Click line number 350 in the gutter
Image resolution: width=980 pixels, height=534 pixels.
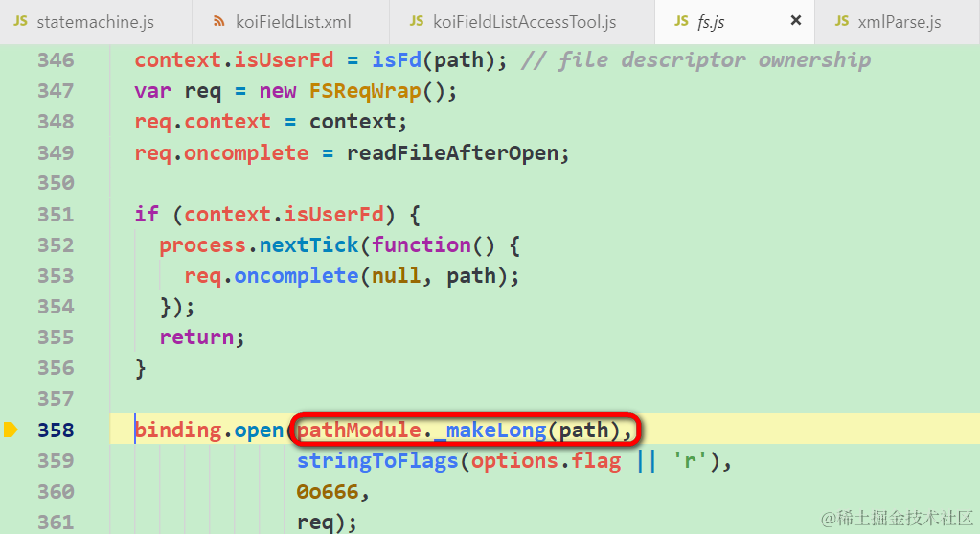(56, 183)
